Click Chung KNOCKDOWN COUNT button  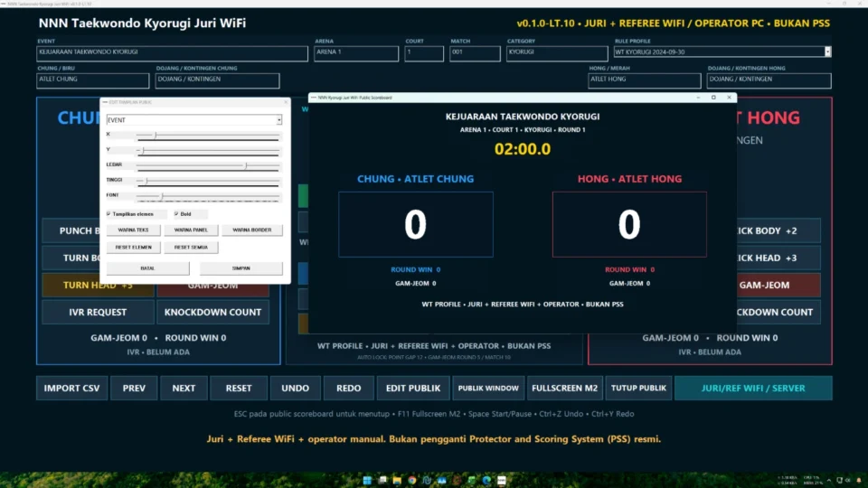coord(212,312)
